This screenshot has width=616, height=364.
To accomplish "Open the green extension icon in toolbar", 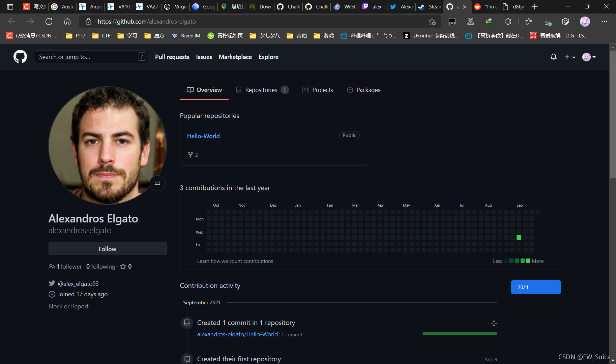I will [x=489, y=22].
